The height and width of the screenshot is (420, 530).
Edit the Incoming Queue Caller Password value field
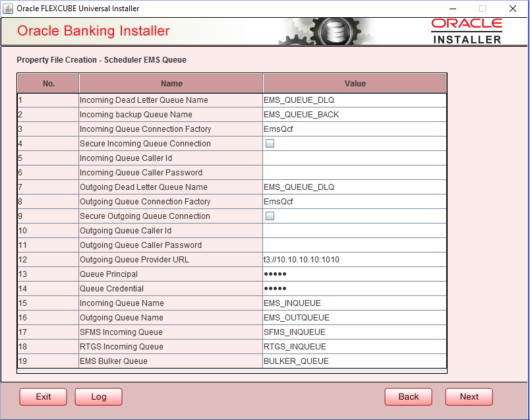tap(355, 173)
